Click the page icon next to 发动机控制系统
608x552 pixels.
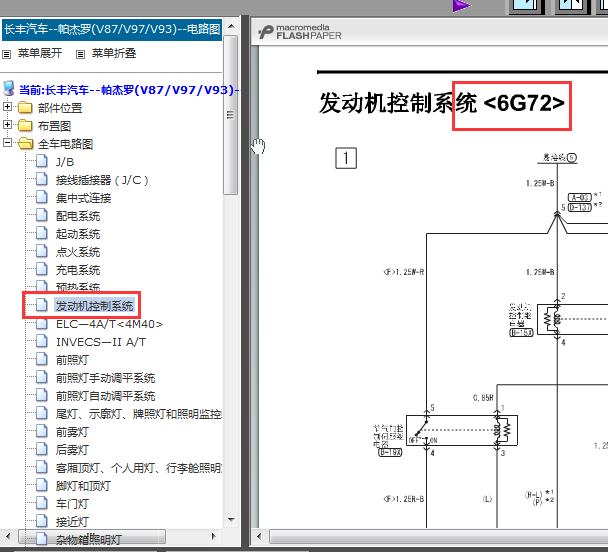click(42, 305)
